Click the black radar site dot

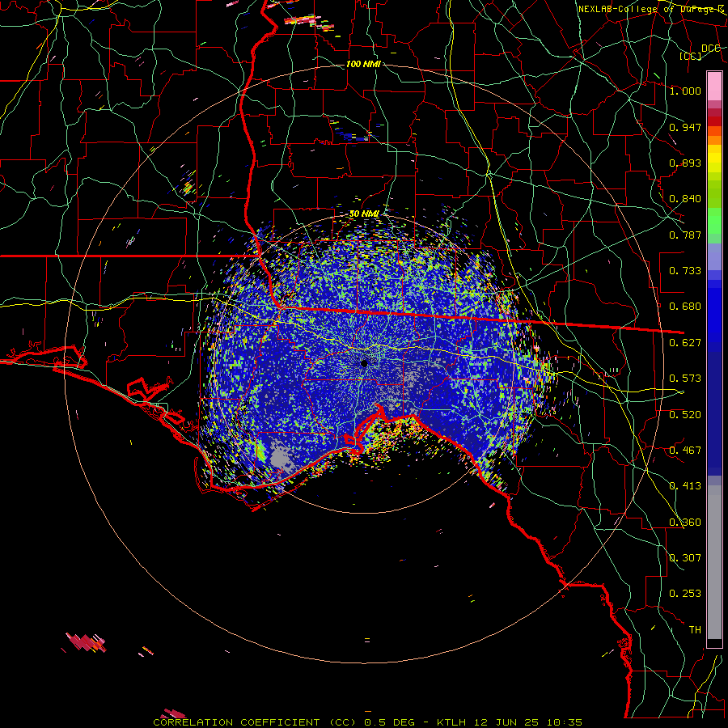364,363
